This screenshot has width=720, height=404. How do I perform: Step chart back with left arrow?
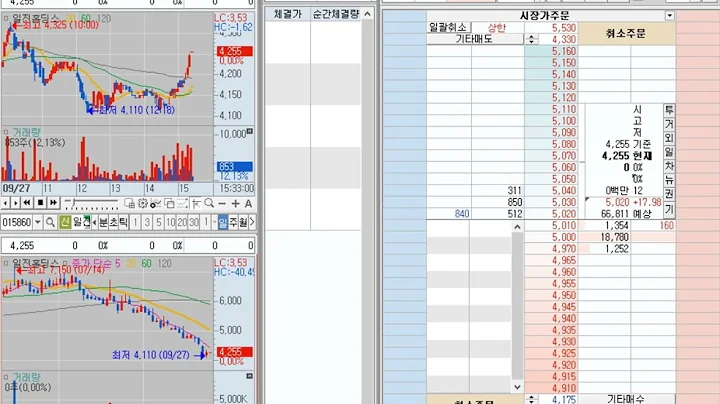6,202
